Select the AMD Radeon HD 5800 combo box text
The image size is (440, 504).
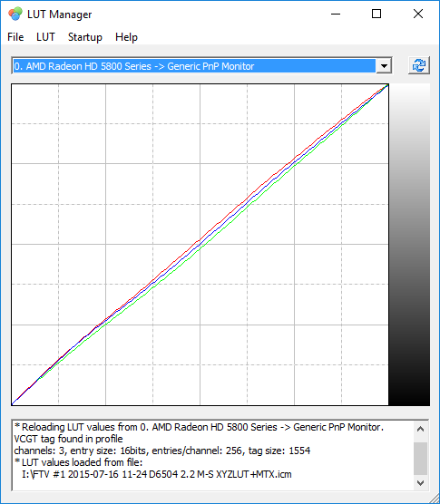[194, 66]
